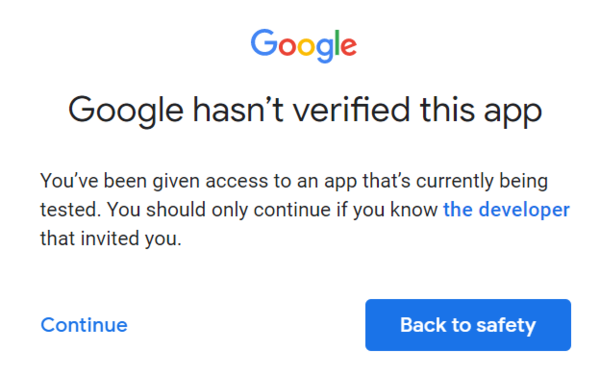Click the Google logo
Image resolution: width=600 pixels, height=376 pixels.
(x=304, y=46)
